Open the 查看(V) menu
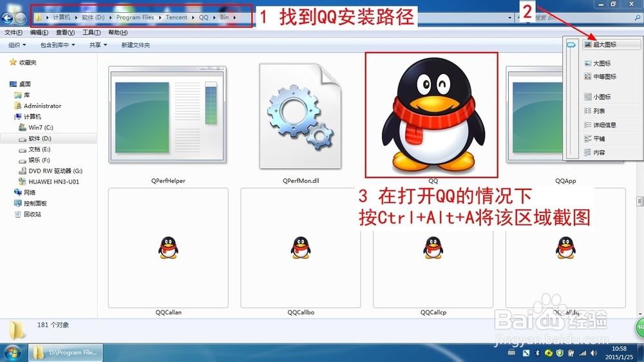This screenshot has width=644, height=362. coord(65,32)
